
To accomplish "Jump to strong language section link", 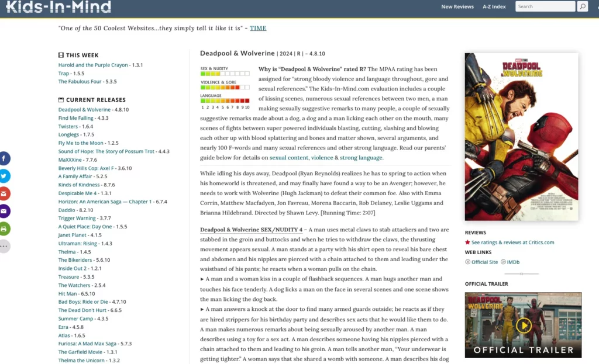I will click(361, 158).
